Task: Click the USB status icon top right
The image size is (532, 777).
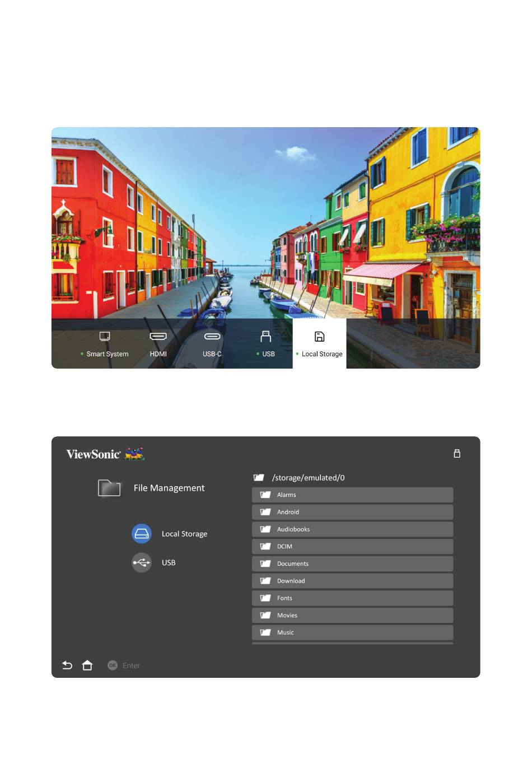Action: pyautogui.click(x=457, y=453)
